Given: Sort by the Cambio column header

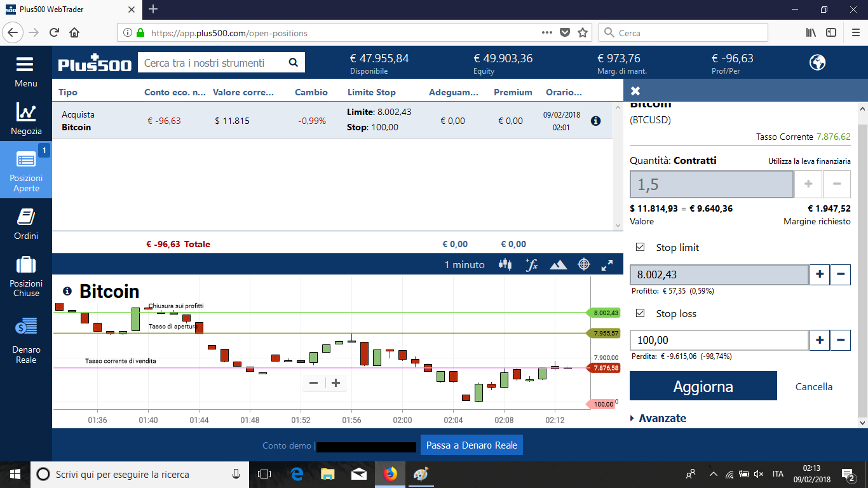Looking at the screenshot, I should pyautogui.click(x=311, y=92).
